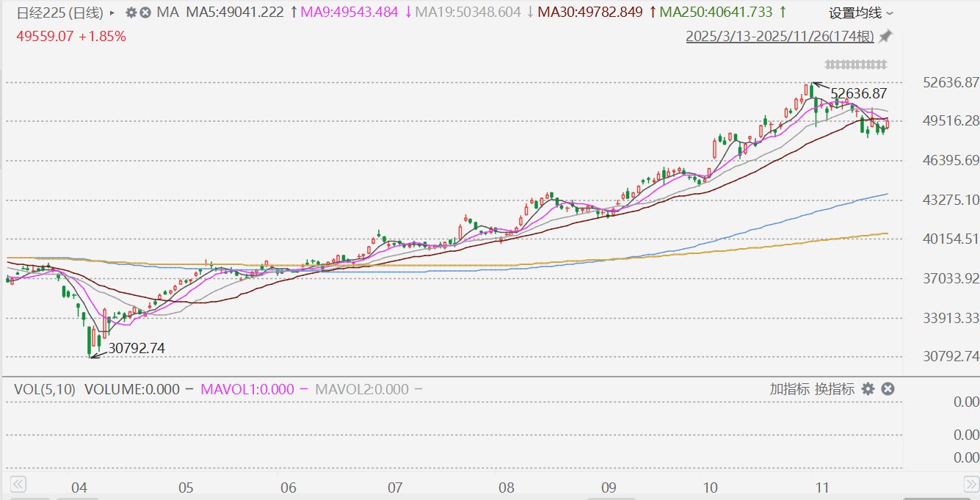
Task: Open MA indicator settings gear
Action: click(131, 12)
